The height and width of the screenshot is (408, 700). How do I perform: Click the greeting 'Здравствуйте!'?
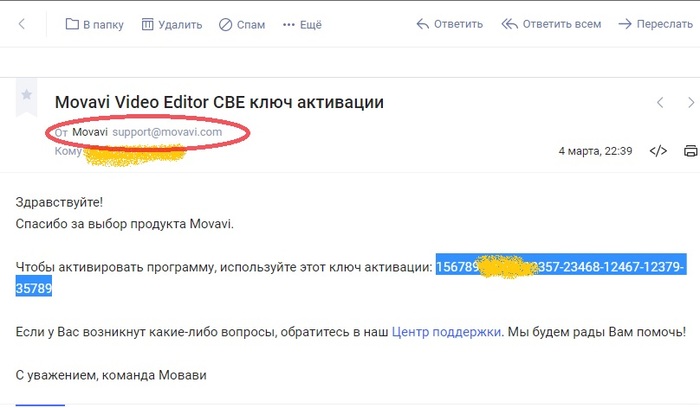click(59, 202)
